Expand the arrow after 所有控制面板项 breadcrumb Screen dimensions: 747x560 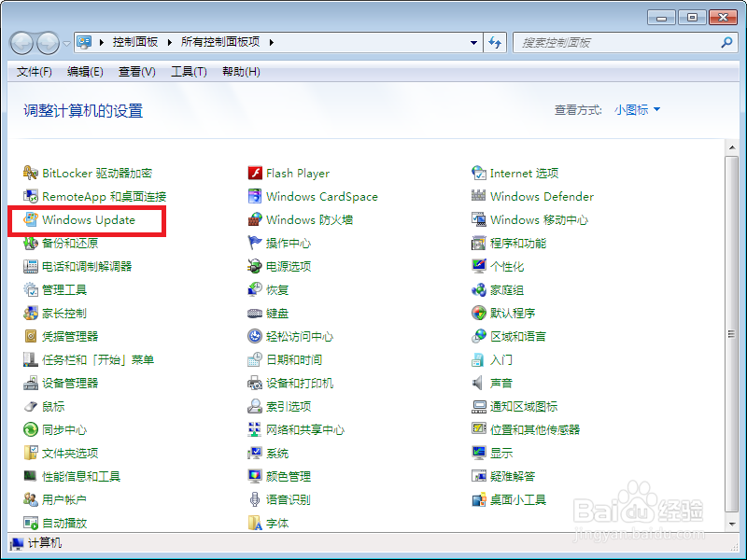[272, 42]
